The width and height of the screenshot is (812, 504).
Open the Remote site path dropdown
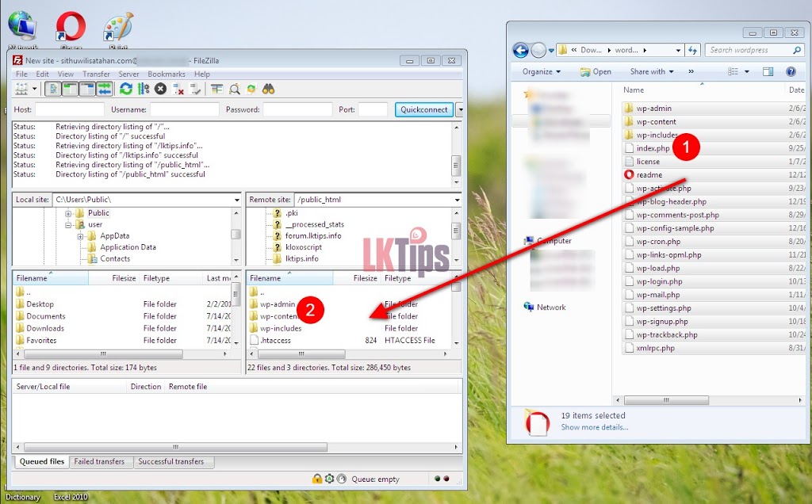[457, 200]
